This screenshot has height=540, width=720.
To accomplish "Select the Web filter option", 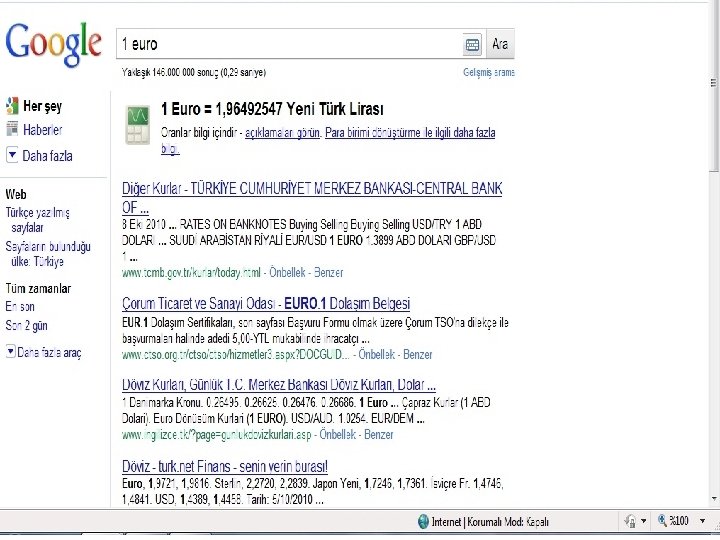I will coord(16,194).
